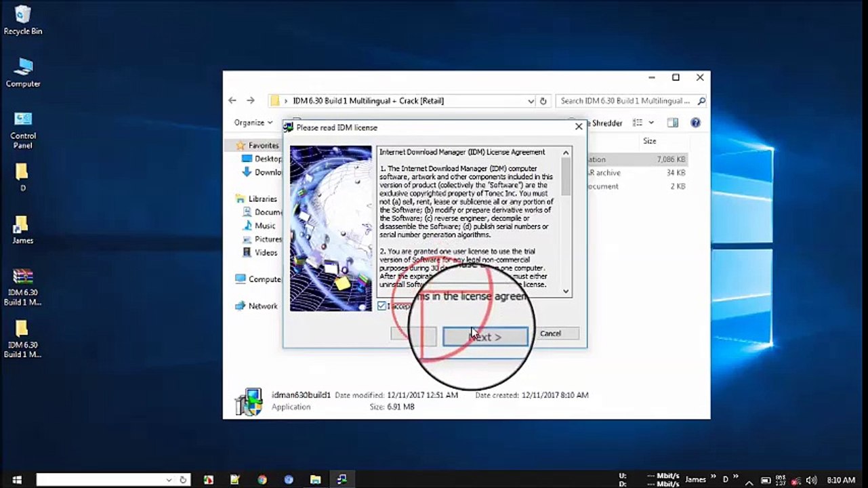
Task: Click the idman630build1 file name in details pane
Action: click(x=301, y=394)
